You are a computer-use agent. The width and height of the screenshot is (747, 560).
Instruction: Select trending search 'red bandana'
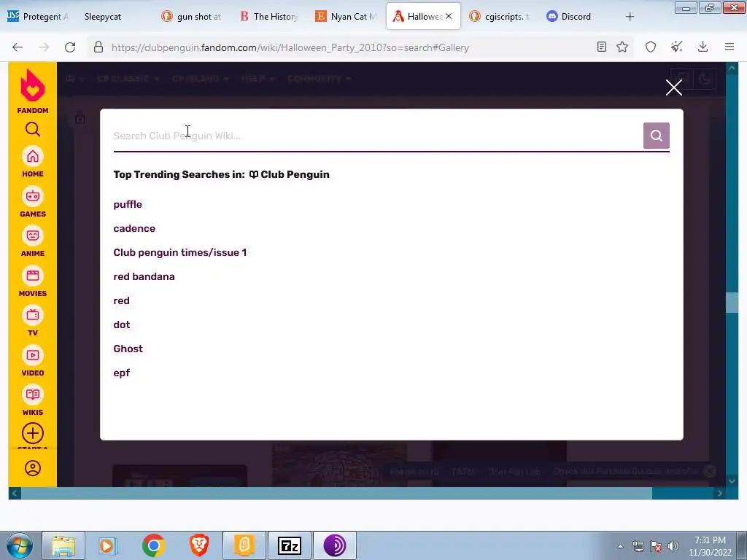(144, 276)
